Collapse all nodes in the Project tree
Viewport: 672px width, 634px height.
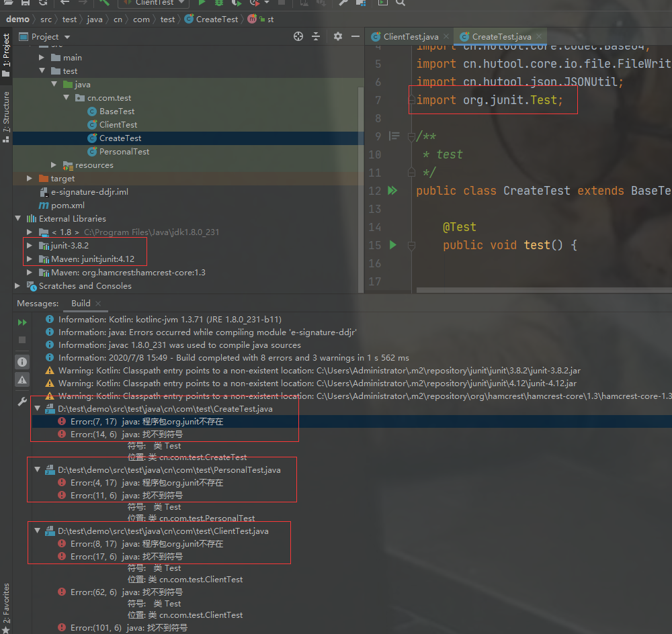point(316,36)
